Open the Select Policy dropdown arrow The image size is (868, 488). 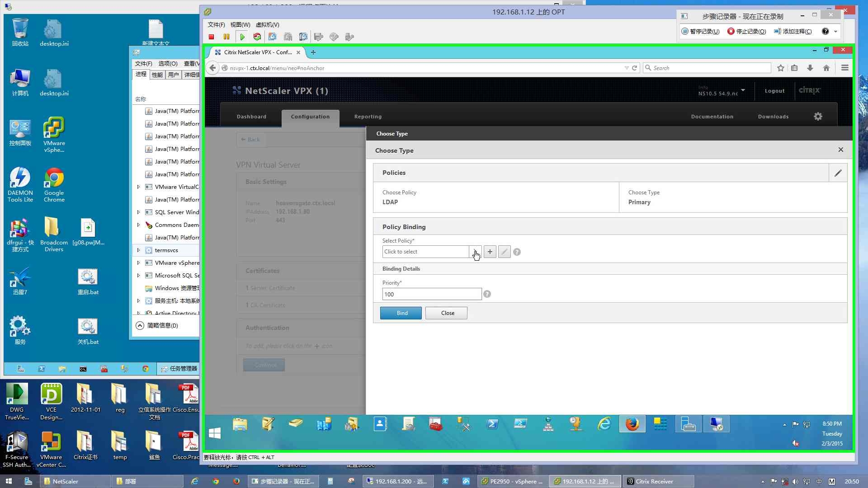coord(475,252)
